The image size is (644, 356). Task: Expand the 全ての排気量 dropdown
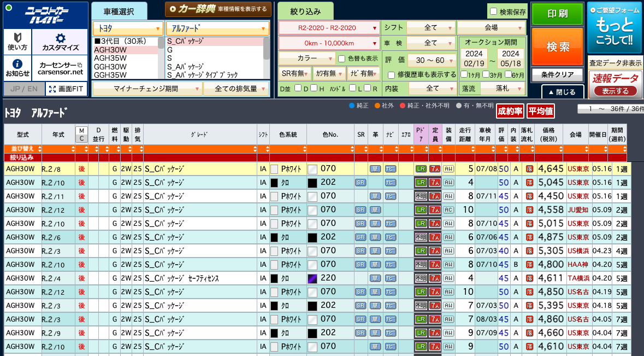tap(236, 89)
